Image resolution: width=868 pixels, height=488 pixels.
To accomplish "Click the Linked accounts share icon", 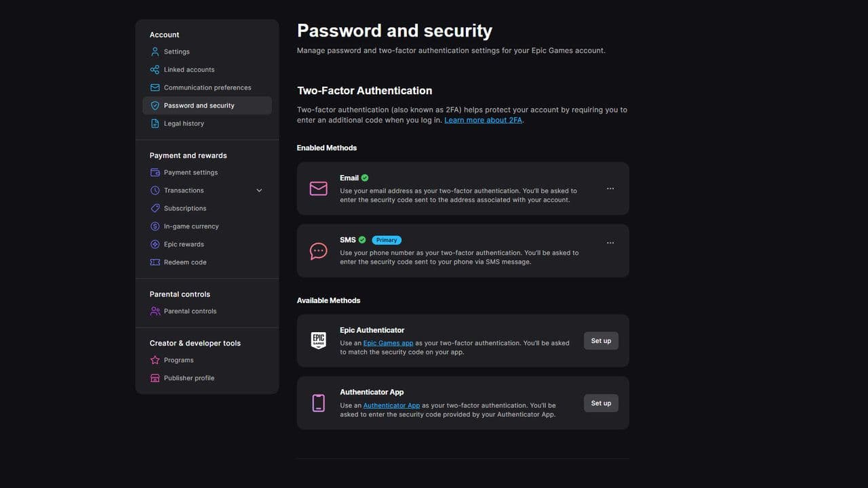I will coord(155,70).
